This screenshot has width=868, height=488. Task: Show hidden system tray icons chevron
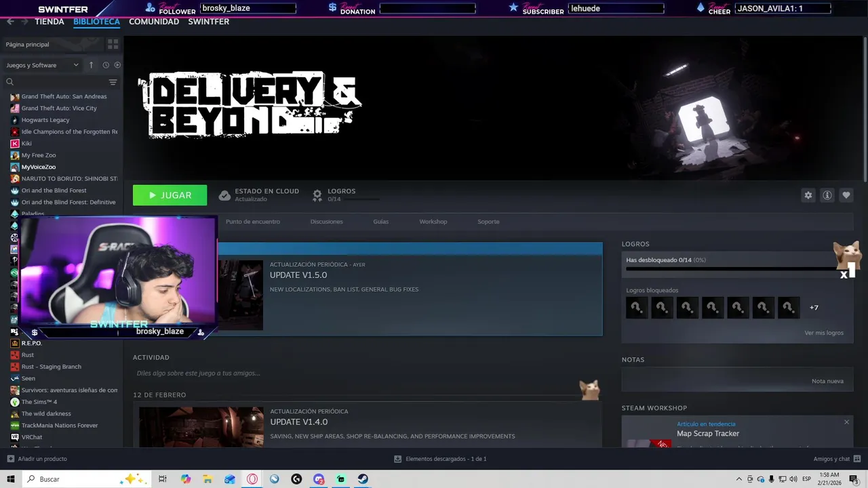pyautogui.click(x=739, y=479)
